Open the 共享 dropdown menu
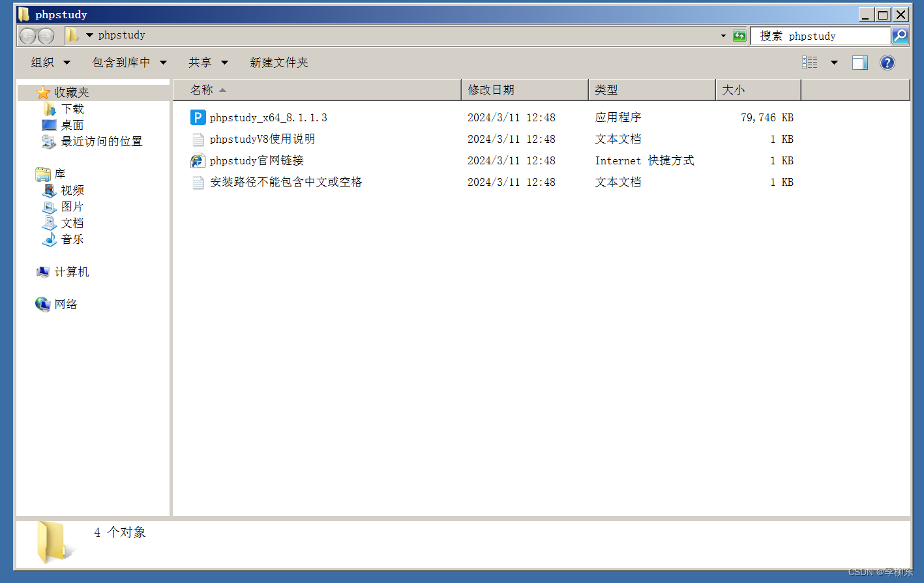This screenshot has height=583, width=924. coord(208,63)
